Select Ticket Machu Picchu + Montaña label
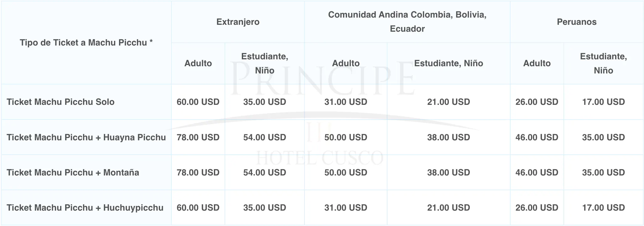 73,172
